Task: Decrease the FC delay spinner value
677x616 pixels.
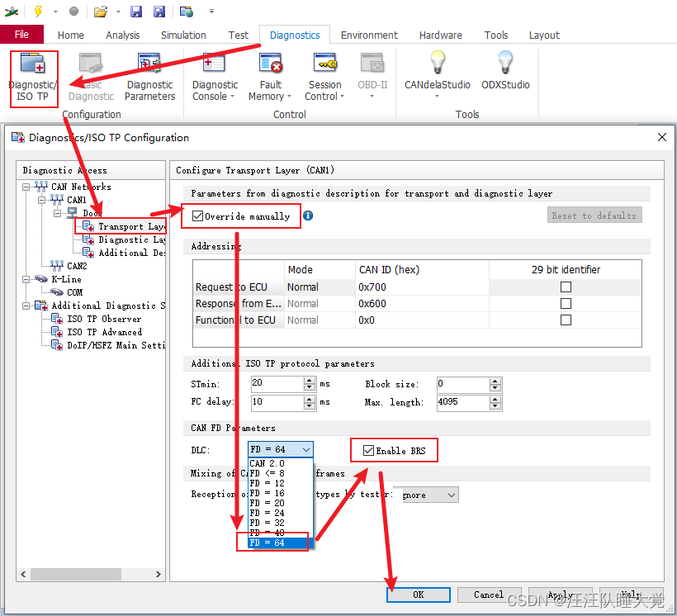Action: (x=309, y=405)
